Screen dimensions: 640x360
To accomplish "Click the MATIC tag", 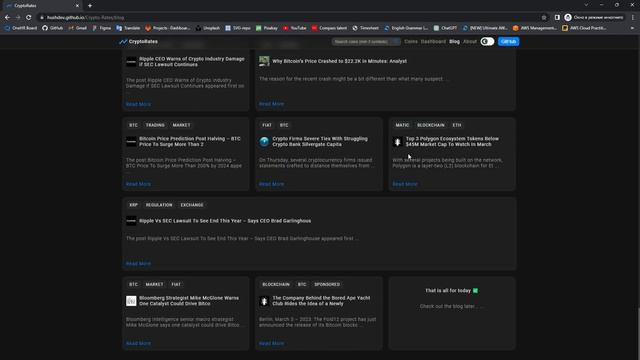I will point(402,125).
